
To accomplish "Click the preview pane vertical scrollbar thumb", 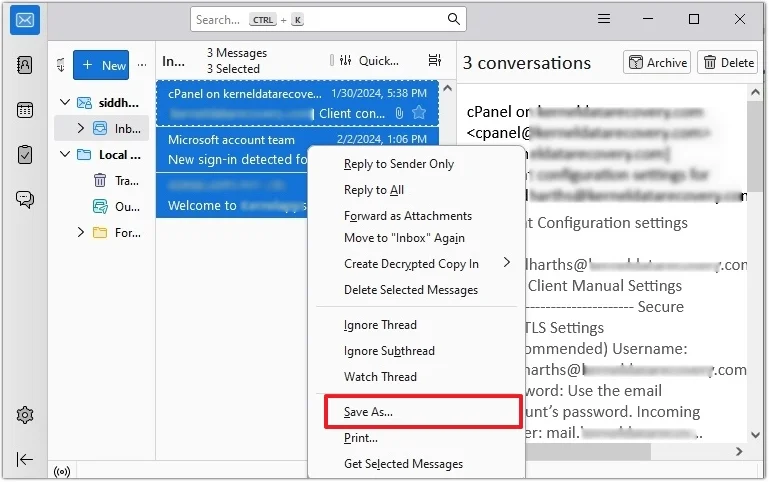I will pyautogui.click(x=756, y=146).
